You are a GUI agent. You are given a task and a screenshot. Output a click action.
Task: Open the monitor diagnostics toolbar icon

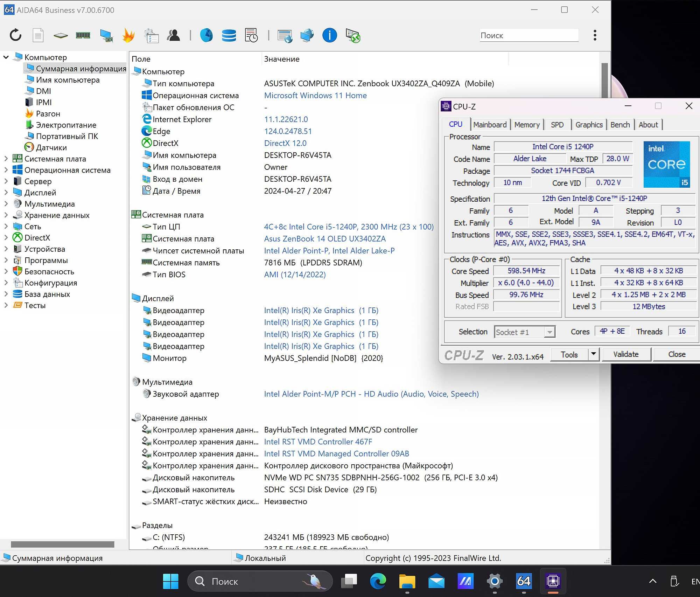(106, 35)
